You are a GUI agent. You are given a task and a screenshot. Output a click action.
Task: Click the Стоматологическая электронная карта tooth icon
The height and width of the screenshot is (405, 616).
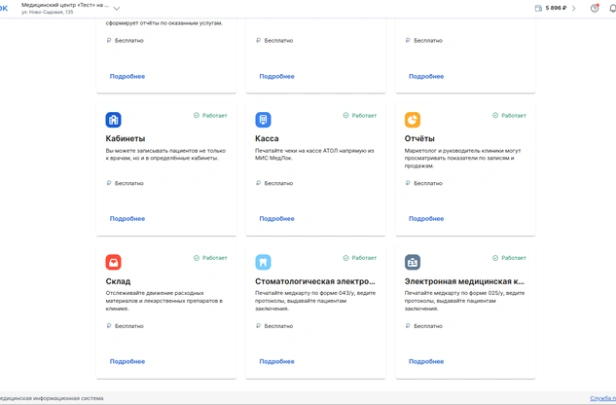263,263
